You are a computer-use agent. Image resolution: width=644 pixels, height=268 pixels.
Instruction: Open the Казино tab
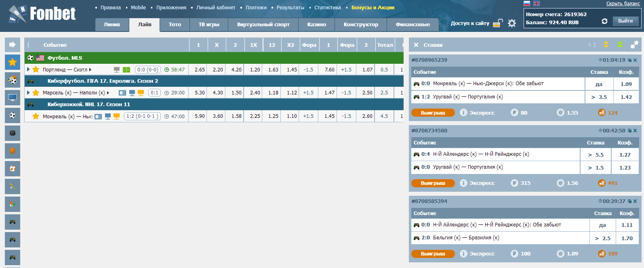click(317, 25)
